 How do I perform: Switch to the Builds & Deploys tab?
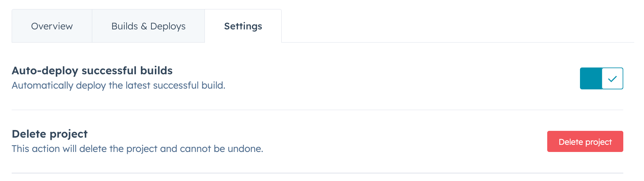tap(148, 26)
